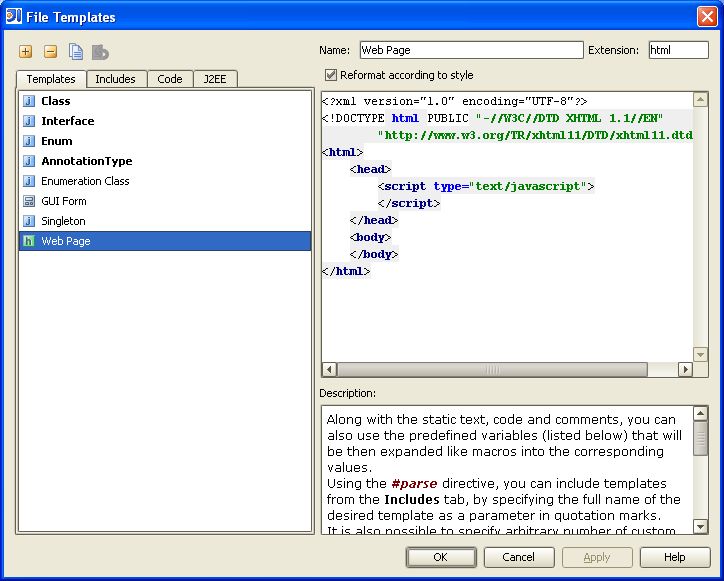The height and width of the screenshot is (581, 724).
Task: Click the script type line in the editor
Action: pyautogui.click(x=486, y=186)
